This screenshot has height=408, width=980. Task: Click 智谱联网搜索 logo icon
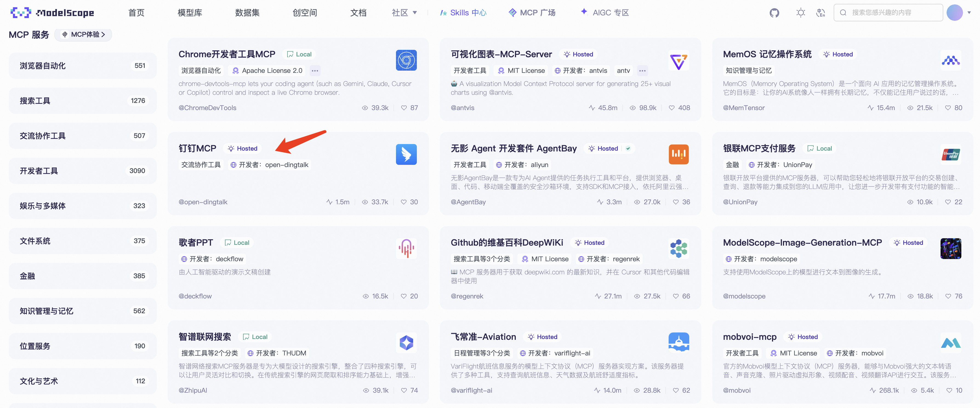click(406, 343)
